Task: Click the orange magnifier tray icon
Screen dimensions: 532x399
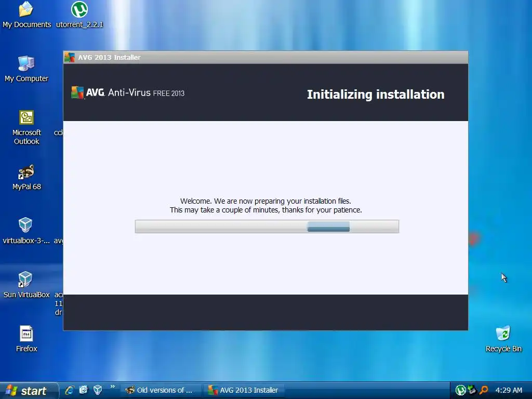Action: click(484, 390)
